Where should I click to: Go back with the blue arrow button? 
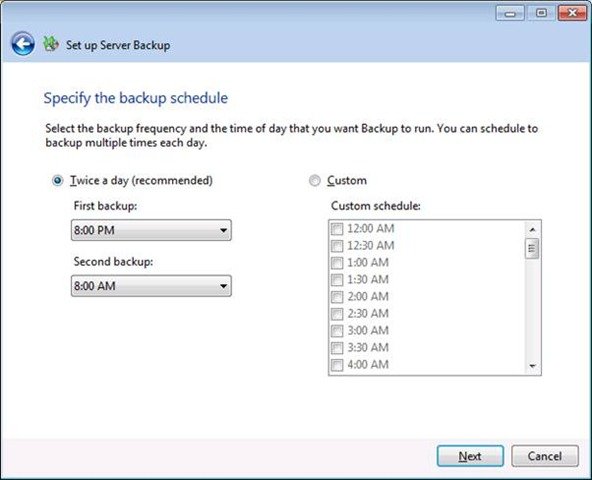23,44
